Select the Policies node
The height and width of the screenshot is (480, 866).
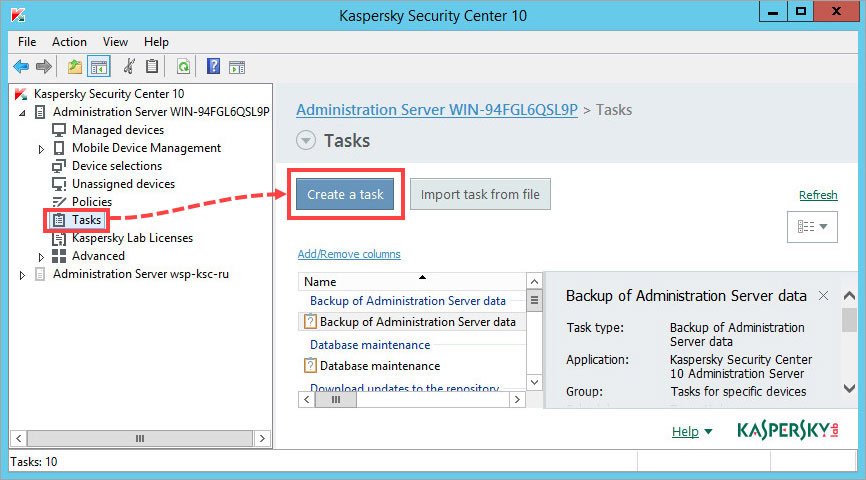[92, 202]
